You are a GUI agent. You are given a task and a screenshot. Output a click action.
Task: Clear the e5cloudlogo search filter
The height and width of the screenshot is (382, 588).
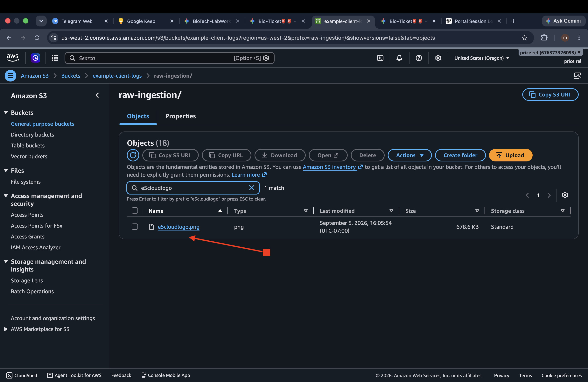point(251,188)
